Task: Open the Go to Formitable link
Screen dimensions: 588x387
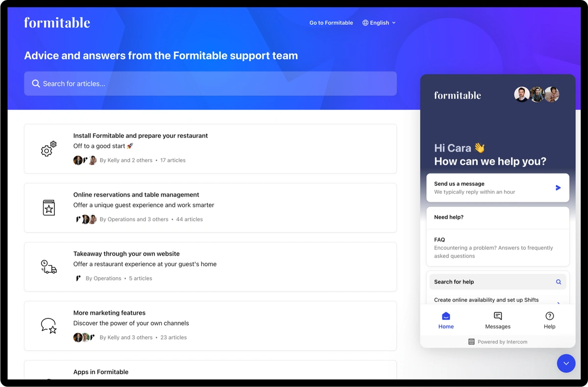Action: click(x=331, y=23)
